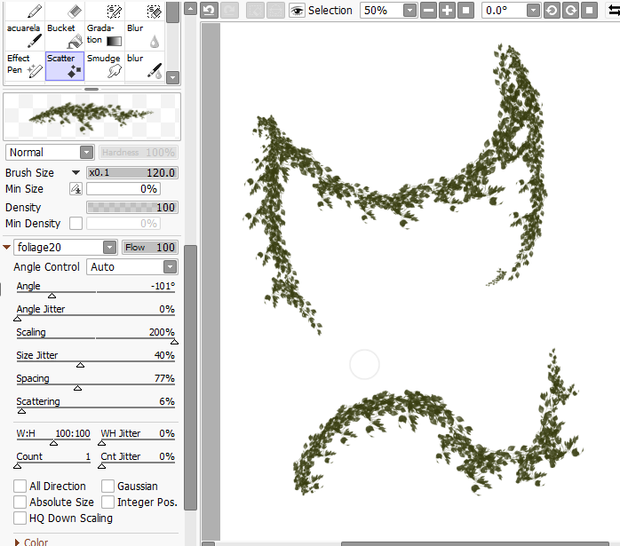Tick the Gaussian checkbox
The width and height of the screenshot is (620, 546).
point(108,486)
